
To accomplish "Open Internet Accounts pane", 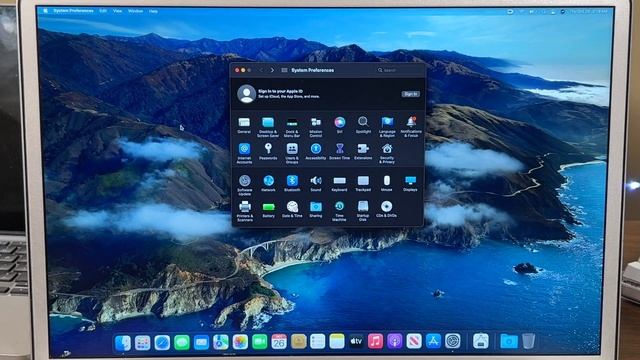I will coord(244,153).
